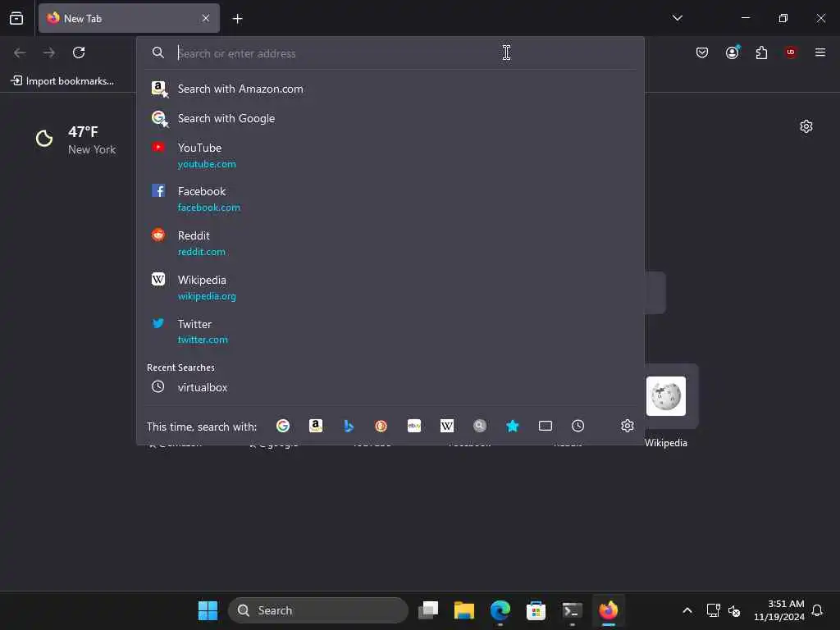
Task: Open the Twitter twitter.com suggestion
Action: pyautogui.click(x=390, y=331)
